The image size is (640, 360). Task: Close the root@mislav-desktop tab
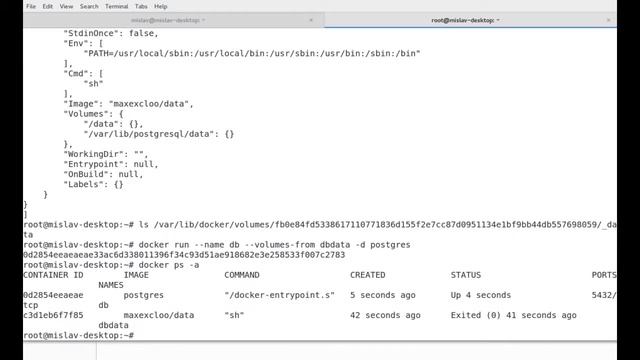click(608, 20)
